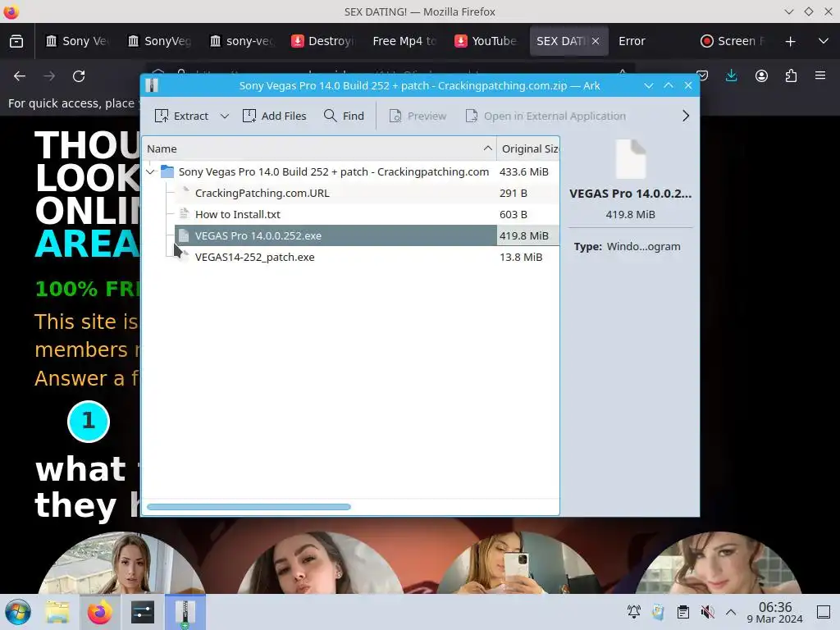Screen dimensions: 840x630
Task: Open the file manager from taskbar
Action: coord(57,612)
